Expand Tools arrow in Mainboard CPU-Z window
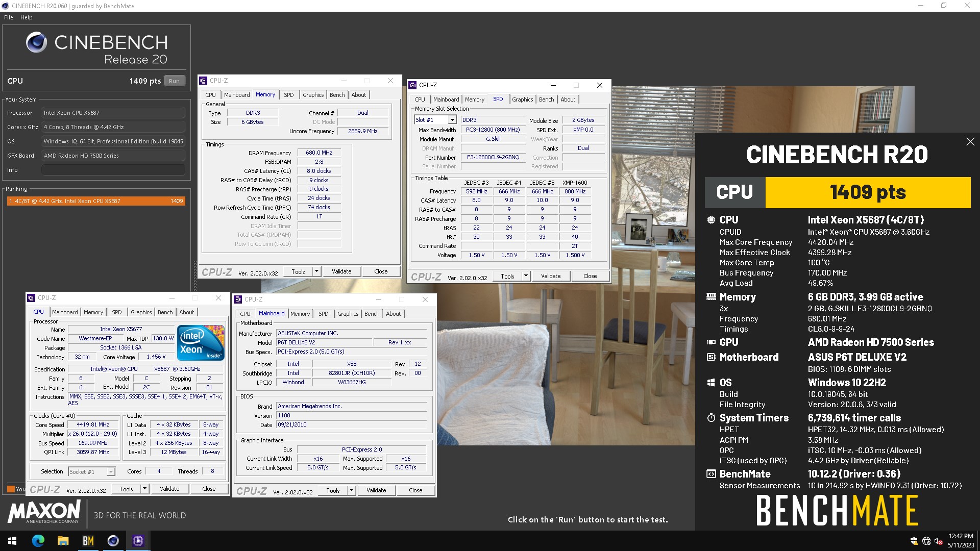This screenshot has width=980, height=551. click(351, 490)
